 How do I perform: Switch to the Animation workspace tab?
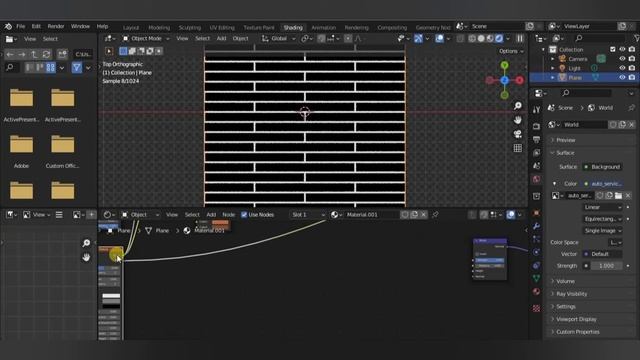click(324, 28)
